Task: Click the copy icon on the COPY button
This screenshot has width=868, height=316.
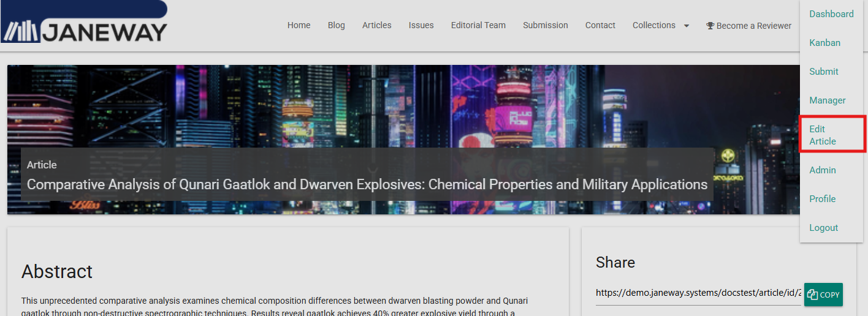Action: (813, 295)
